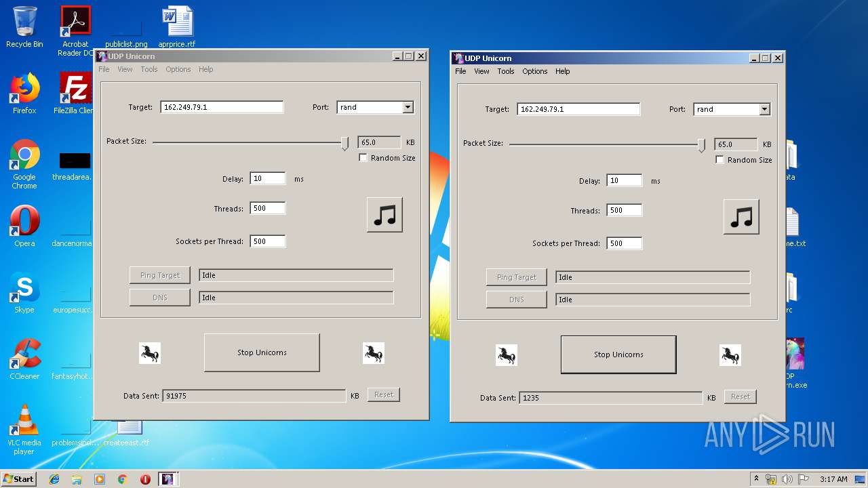
Task: Open Help menu in right UDP Unicorn window
Action: click(x=562, y=71)
